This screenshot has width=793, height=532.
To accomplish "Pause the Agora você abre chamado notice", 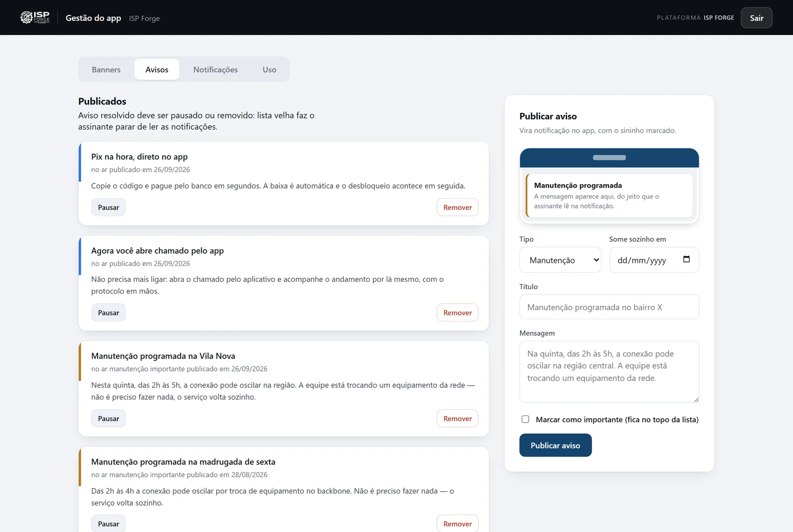I will [109, 313].
